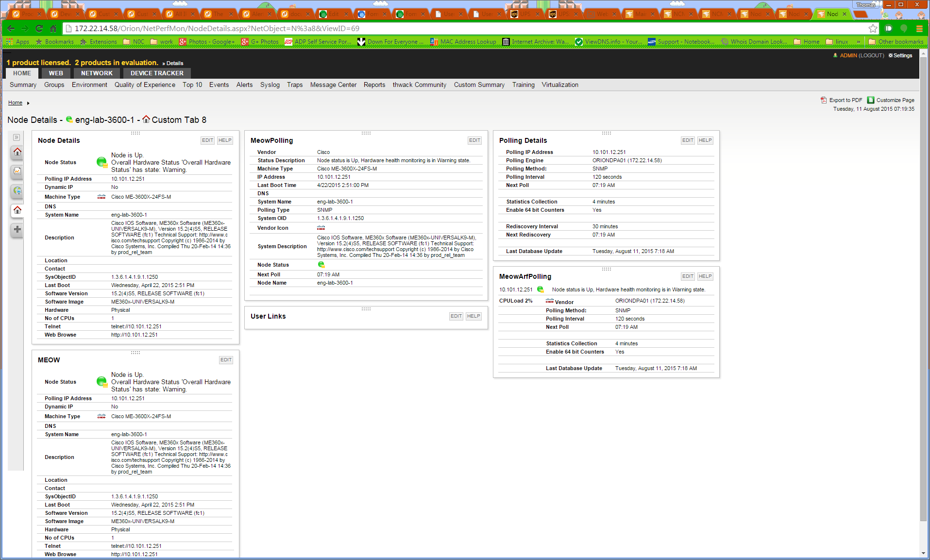This screenshot has height=560, width=930.
Task: Bookmark this page with the star icon
Action: tap(873, 29)
